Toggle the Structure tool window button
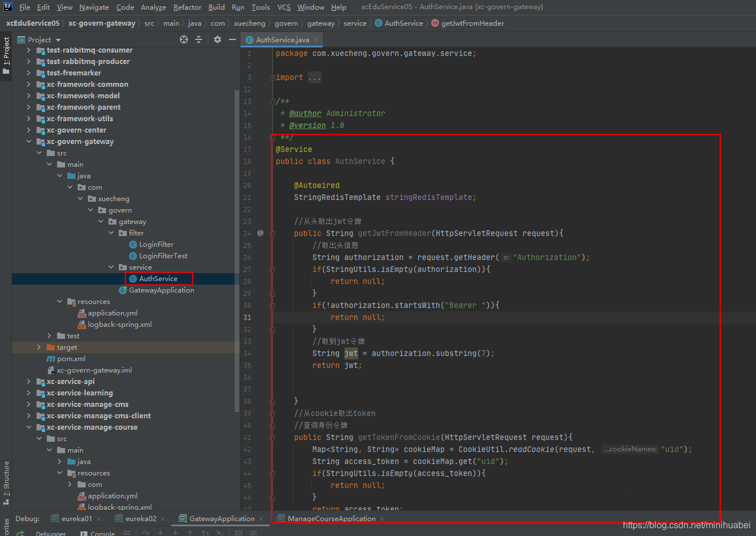This screenshot has height=536, width=756. pos(6,483)
